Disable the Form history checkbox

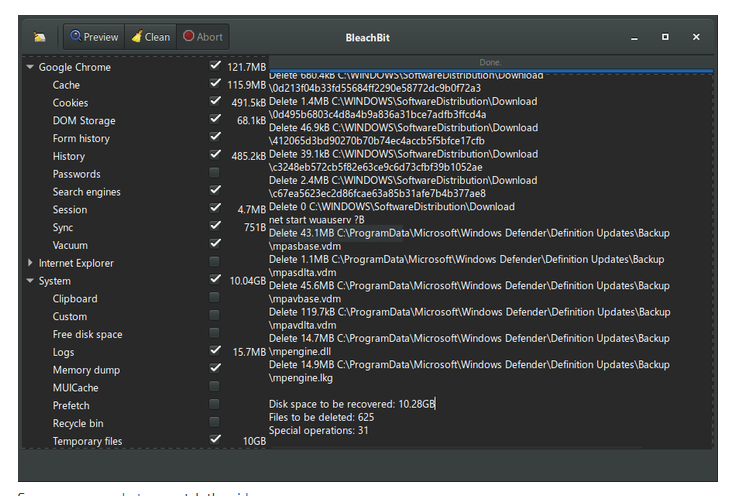(x=215, y=137)
